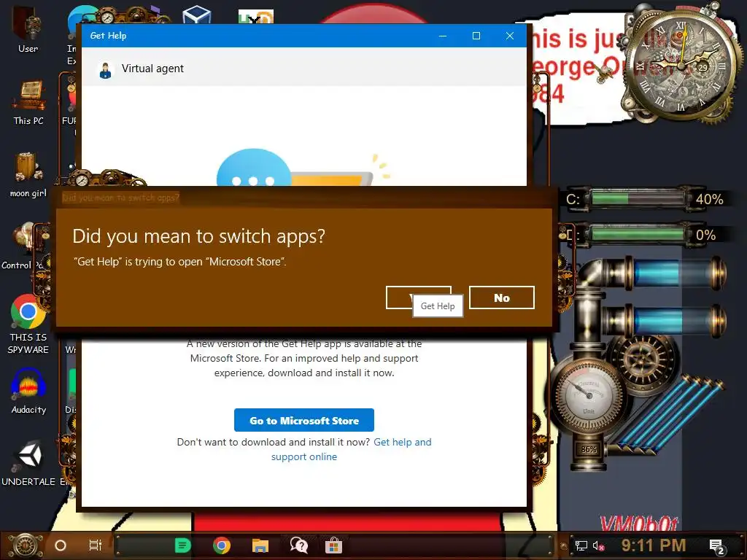The width and height of the screenshot is (747, 560).
Task: Click the Virtual agent avatar icon
Action: click(x=105, y=69)
